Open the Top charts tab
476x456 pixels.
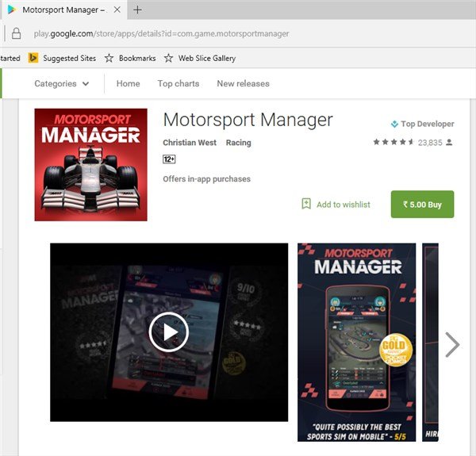(x=178, y=83)
